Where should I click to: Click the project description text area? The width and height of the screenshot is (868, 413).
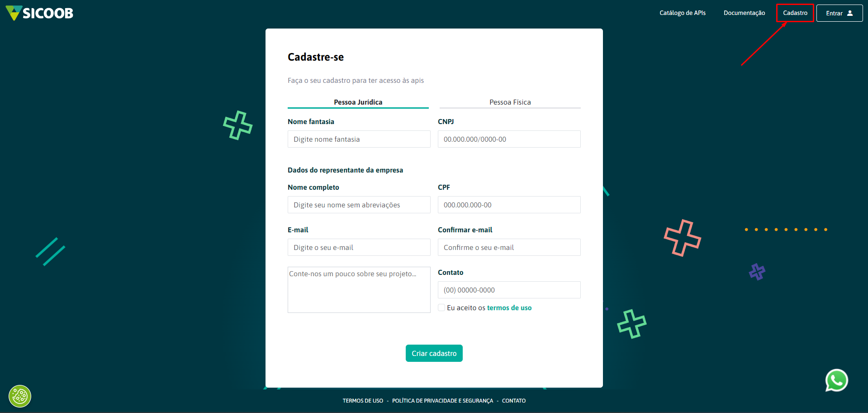(x=359, y=290)
